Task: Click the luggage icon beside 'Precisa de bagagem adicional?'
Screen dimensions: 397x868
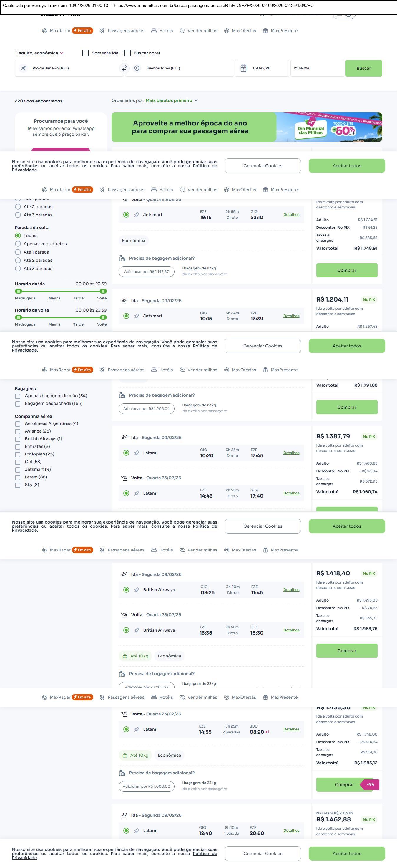Action: coord(122,259)
